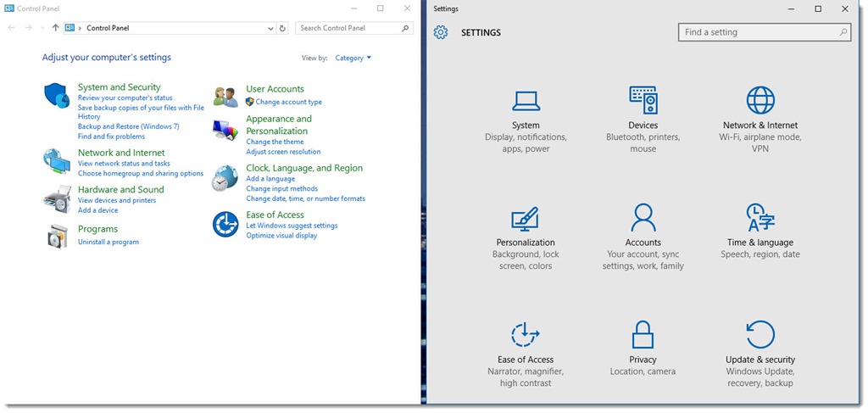The width and height of the screenshot is (868, 413).
Task: Click the Control Panel window title icon
Action: click(8, 8)
